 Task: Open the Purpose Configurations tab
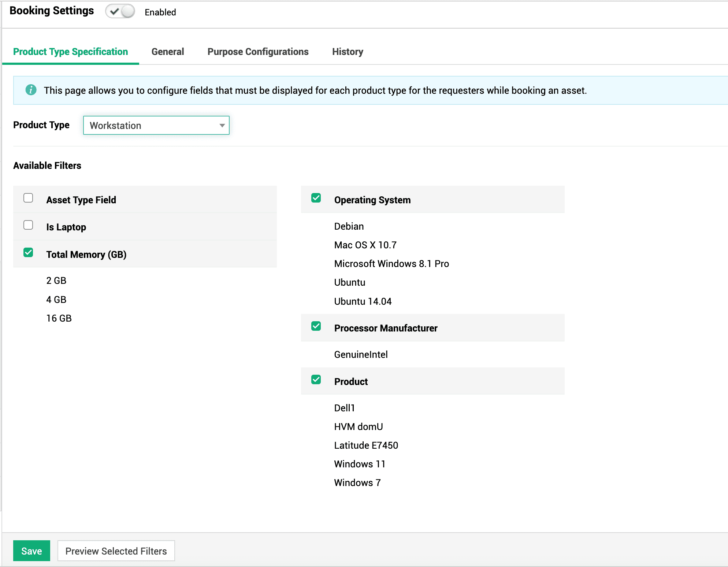point(258,52)
